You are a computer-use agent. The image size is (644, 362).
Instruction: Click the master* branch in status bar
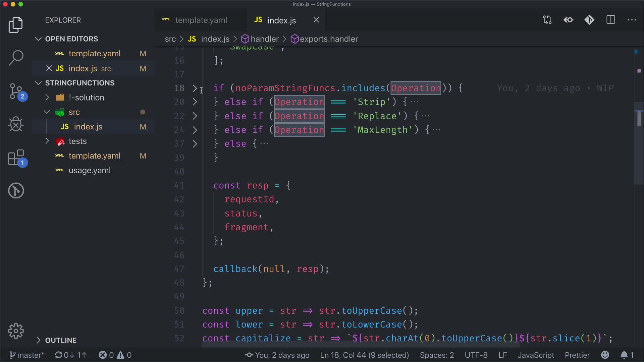(x=27, y=355)
